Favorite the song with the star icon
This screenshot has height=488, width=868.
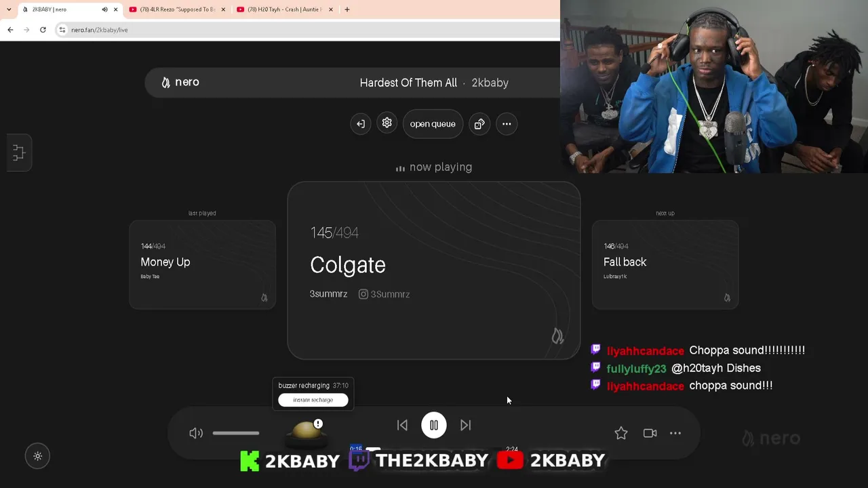coord(621,433)
